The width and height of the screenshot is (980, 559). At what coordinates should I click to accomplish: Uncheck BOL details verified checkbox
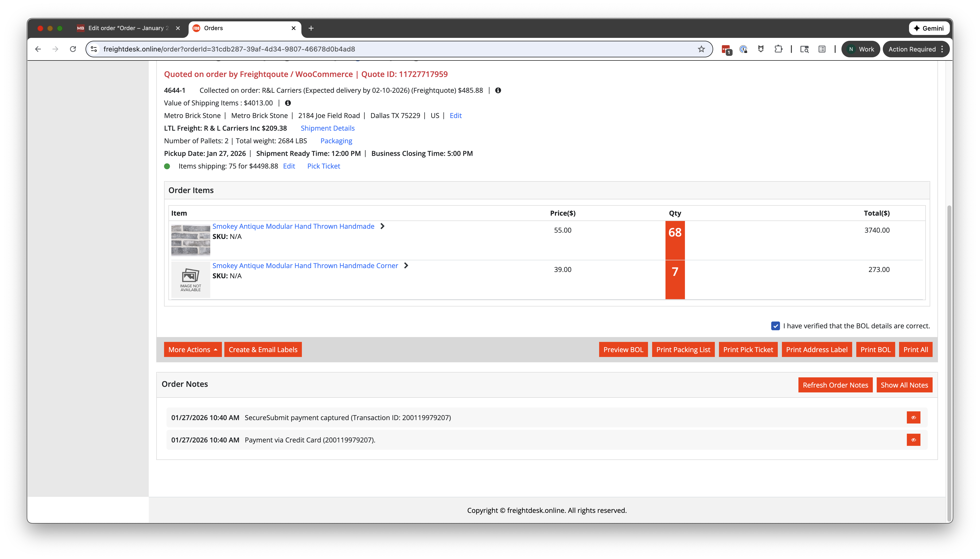click(775, 326)
